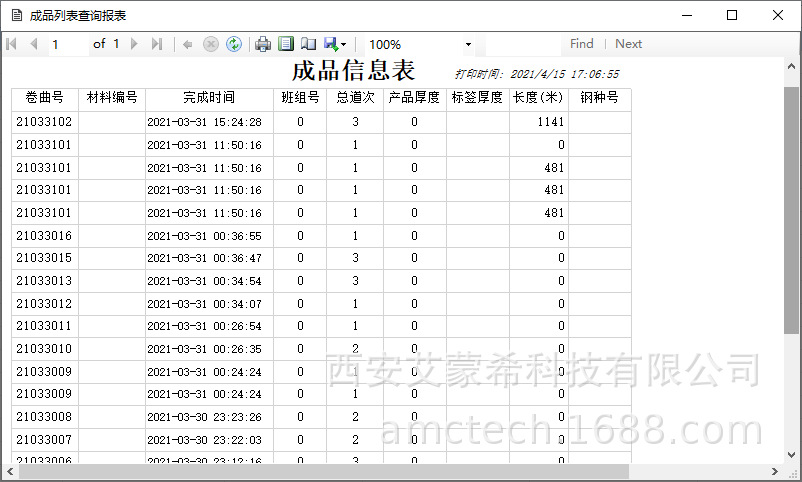This screenshot has height=482, width=802.
Task: Click the back to parent report arrow
Action: pos(187,44)
